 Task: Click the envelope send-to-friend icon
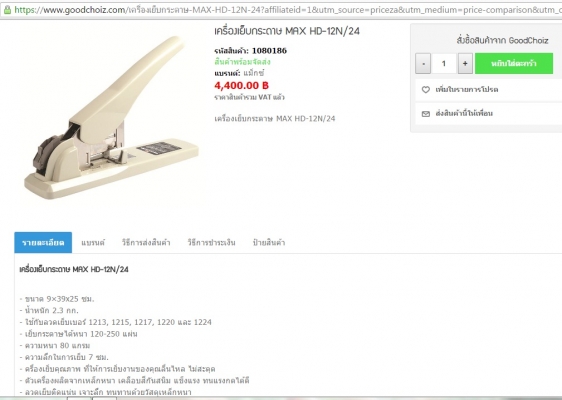click(425, 114)
